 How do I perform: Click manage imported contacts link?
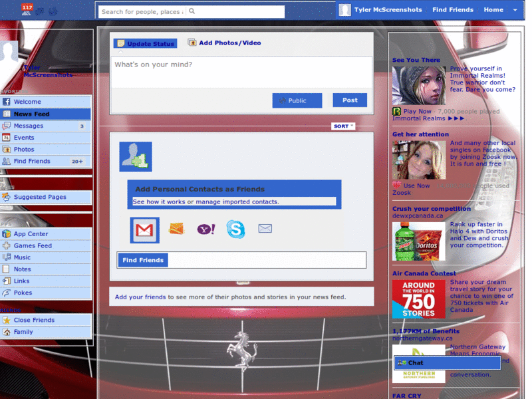click(237, 202)
